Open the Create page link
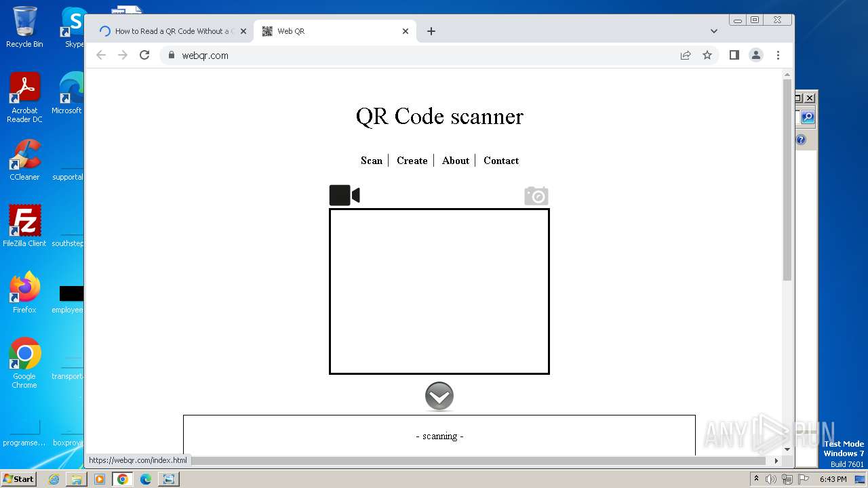 tap(412, 161)
